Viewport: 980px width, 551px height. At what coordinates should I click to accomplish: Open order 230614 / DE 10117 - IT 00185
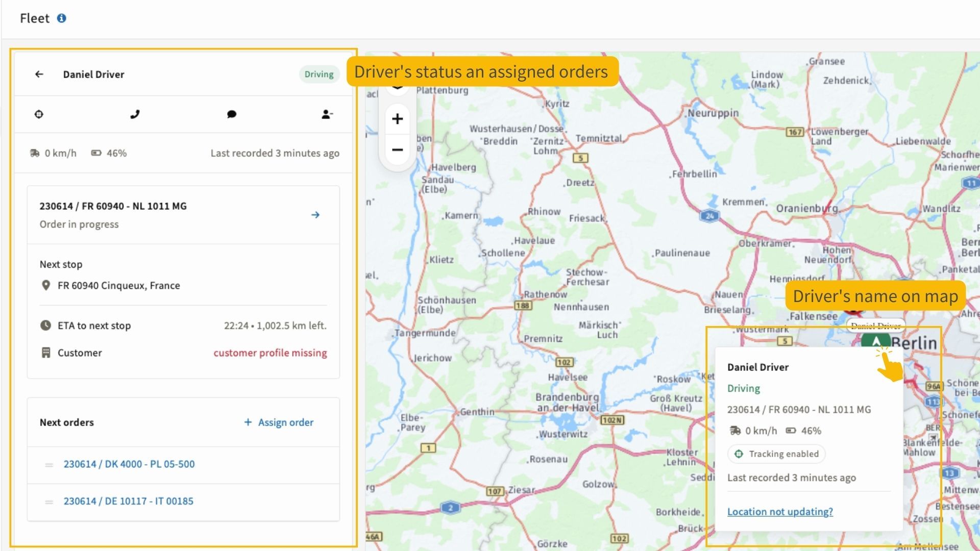129,502
